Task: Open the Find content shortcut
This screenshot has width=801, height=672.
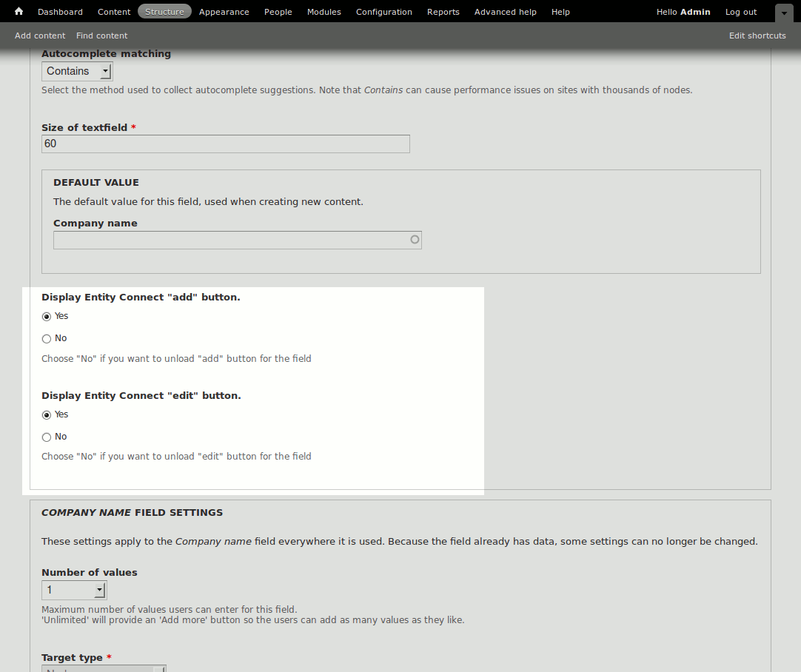Action: [x=101, y=36]
